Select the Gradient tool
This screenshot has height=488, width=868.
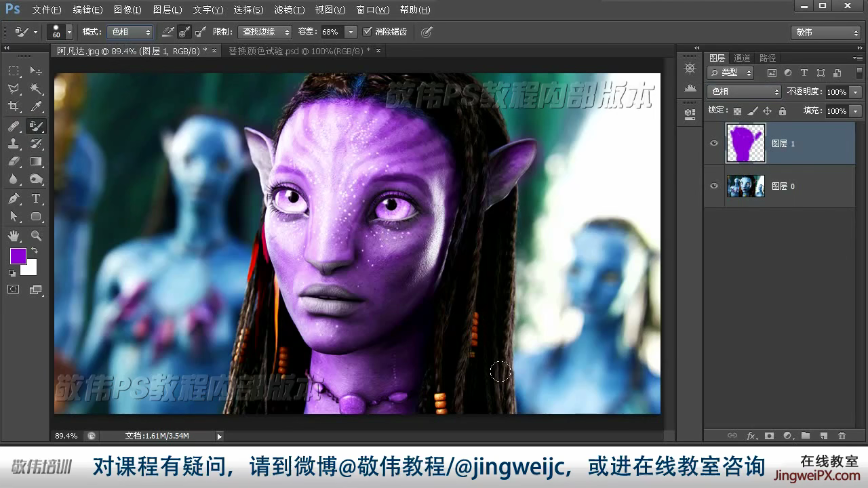(x=36, y=162)
